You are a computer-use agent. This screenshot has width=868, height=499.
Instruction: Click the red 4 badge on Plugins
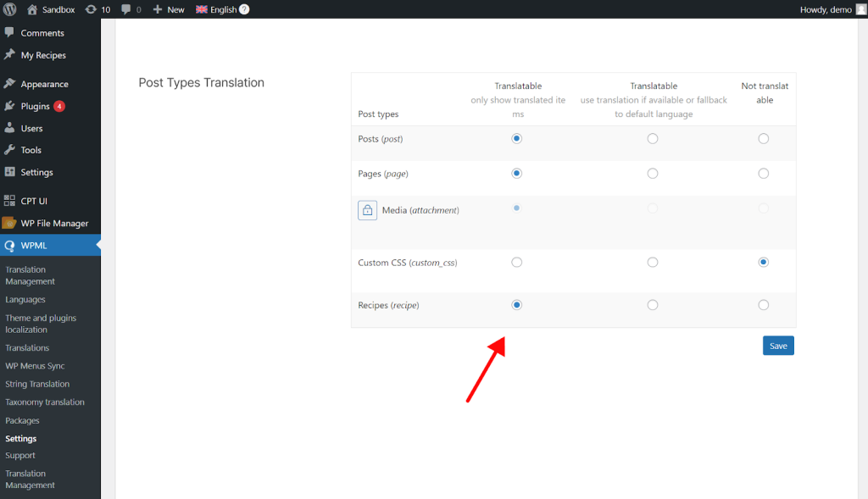coord(59,106)
